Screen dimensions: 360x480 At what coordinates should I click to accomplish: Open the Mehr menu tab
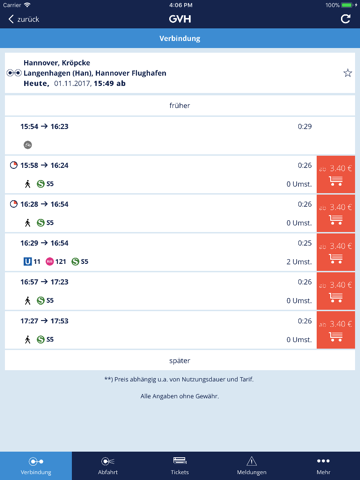point(324,466)
